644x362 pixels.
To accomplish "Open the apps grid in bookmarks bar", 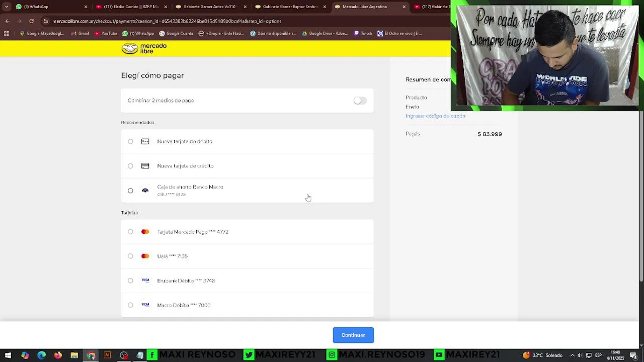I will 7,34.
